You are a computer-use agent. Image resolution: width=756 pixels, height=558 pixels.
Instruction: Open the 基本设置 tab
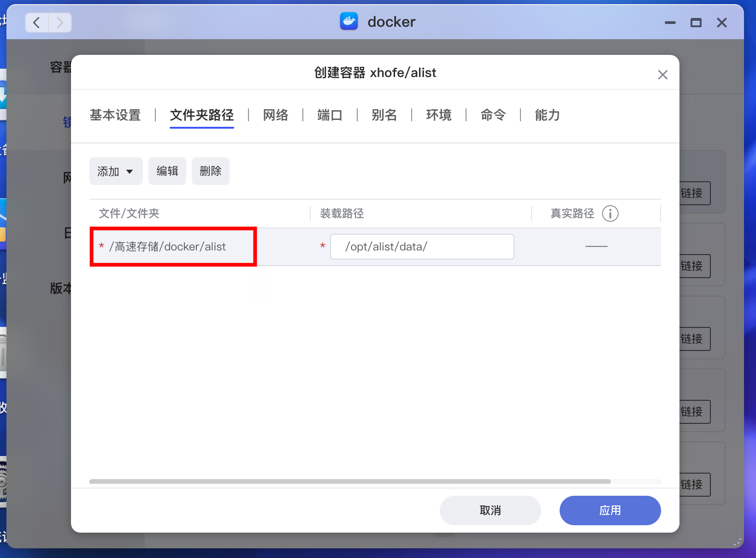(x=115, y=115)
